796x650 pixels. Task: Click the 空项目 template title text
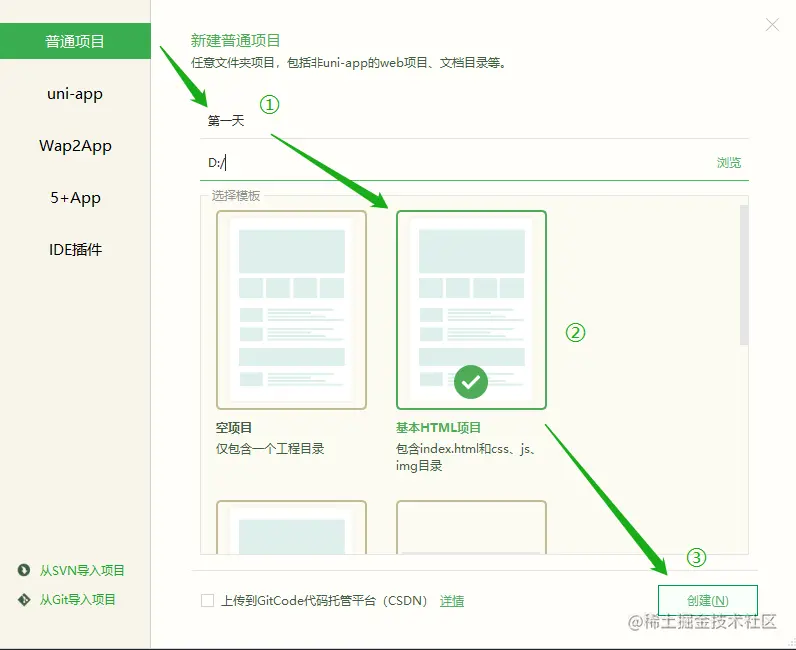click(234, 428)
